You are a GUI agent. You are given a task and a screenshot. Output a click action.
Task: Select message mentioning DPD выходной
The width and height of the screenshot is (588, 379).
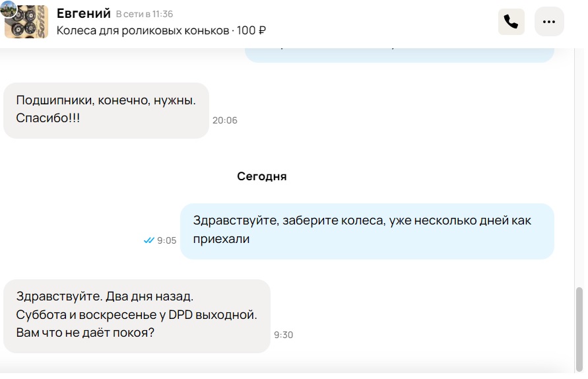coord(137,316)
